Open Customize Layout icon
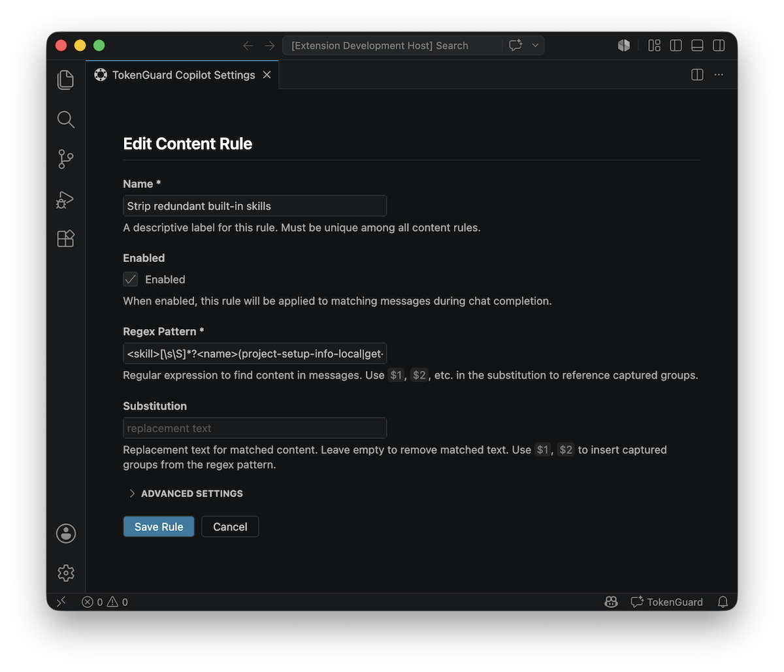The width and height of the screenshot is (784, 672). [654, 46]
